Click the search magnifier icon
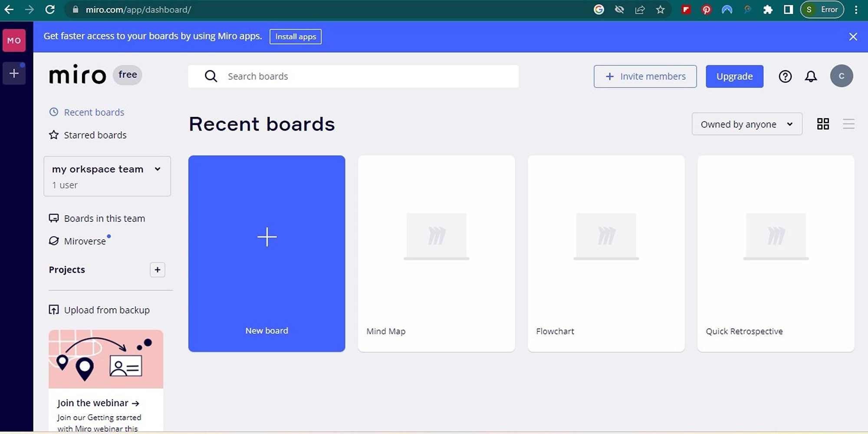The width and height of the screenshot is (868, 434). (211, 76)
